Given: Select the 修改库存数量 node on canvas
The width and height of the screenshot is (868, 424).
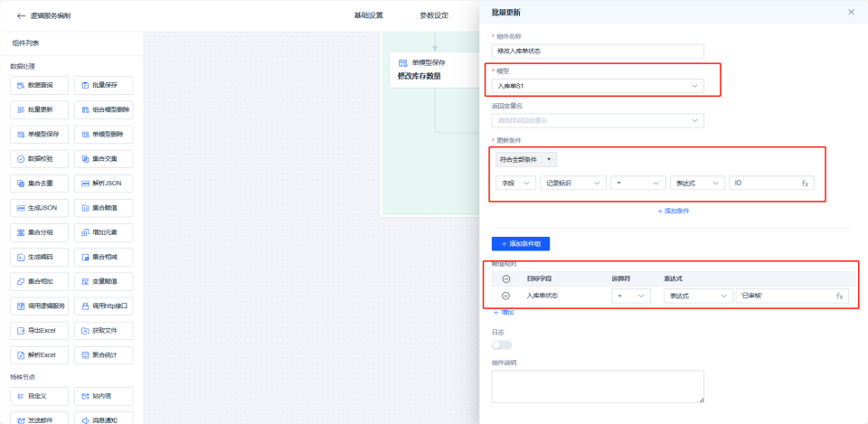Looking at the screenshot, I should (434, 71).
